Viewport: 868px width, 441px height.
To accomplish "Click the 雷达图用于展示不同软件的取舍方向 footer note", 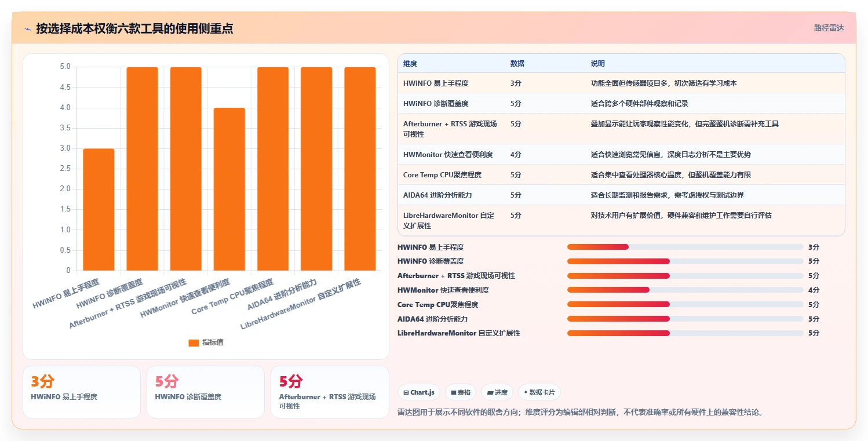I will click(581, 413).
